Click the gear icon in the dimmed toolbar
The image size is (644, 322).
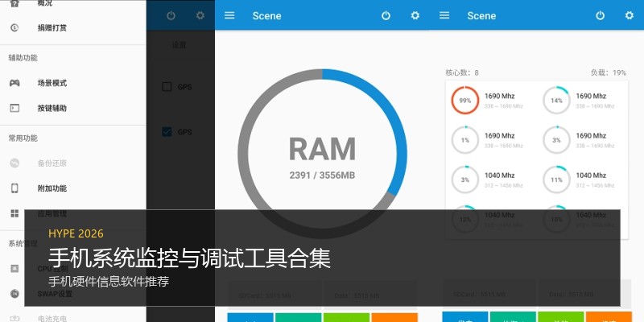(x=200, y=15)
